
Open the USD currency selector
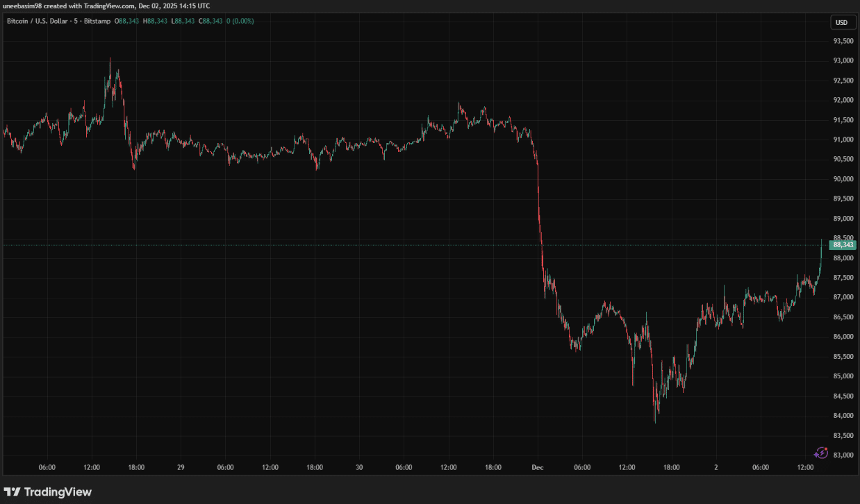841,22
